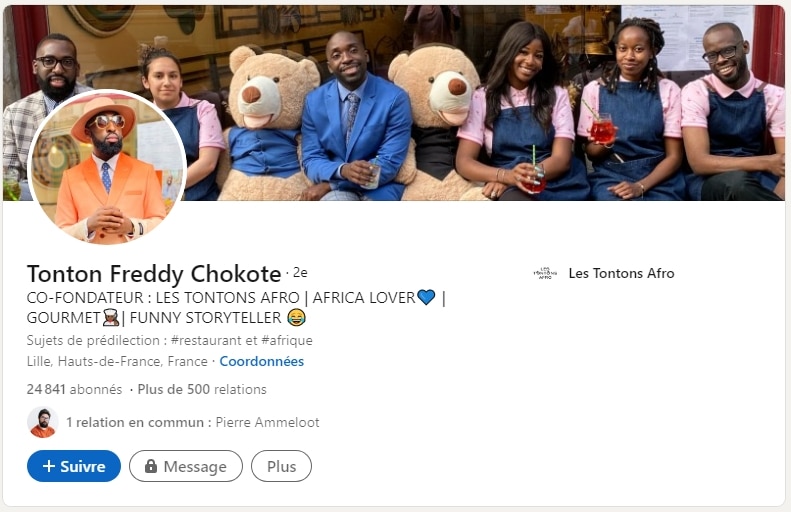791x512 pixels.
Task: Click the plus icon on Suivre button
Action: pyautogui.click(x=48, y=466)
